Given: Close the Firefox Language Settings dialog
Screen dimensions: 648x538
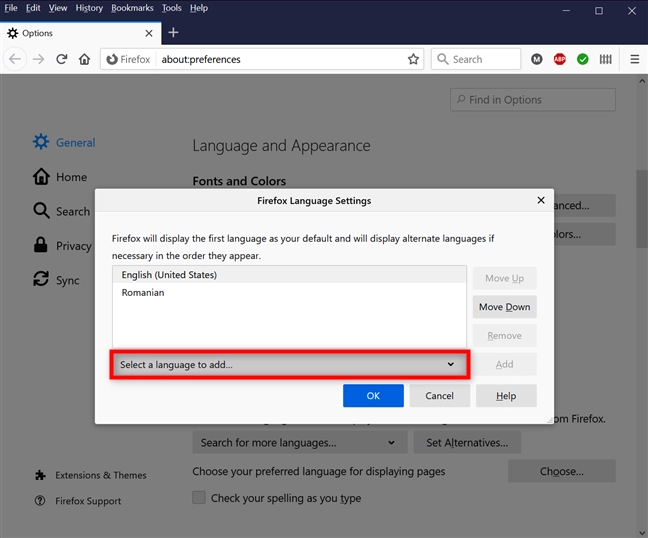Looking at the screenshot, I should pyautogui.click(x=541, y=200).
